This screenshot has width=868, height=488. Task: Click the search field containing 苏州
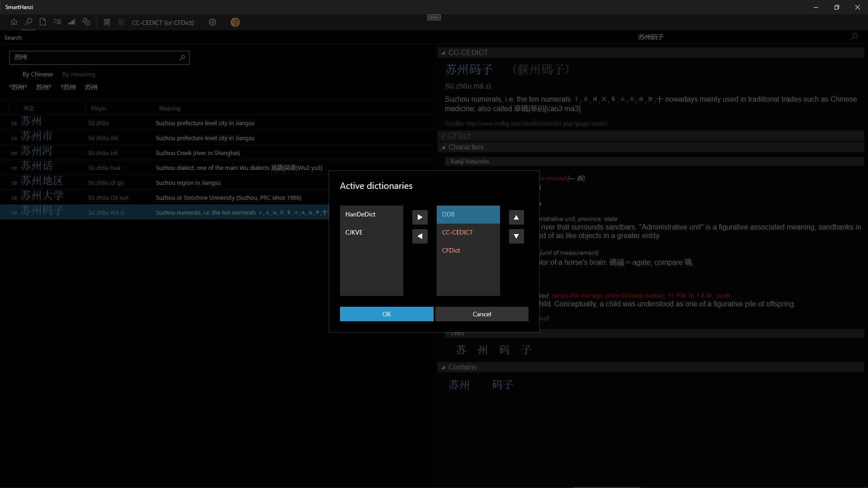[93, 57]
